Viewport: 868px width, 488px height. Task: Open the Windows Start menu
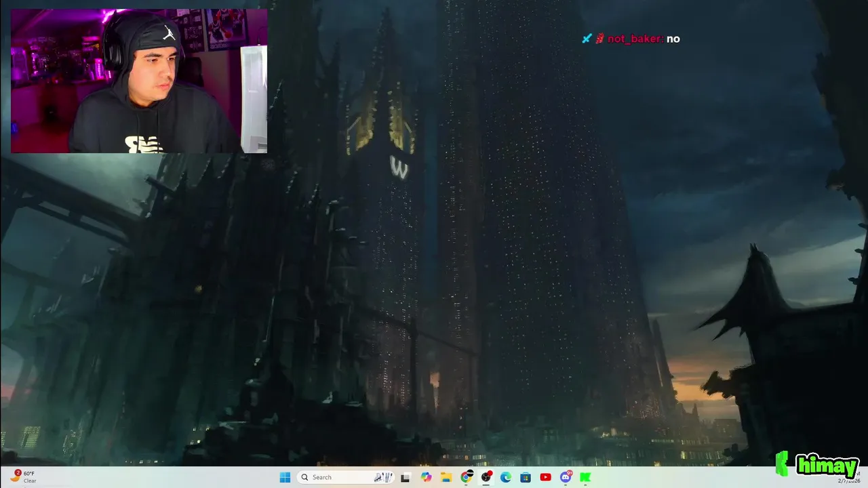pos(285,477)
